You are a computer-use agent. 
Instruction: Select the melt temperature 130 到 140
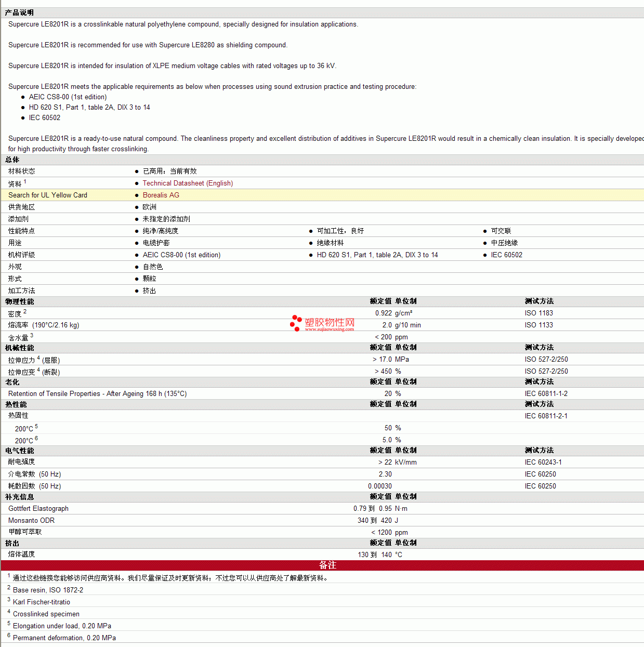click(375, 554)
